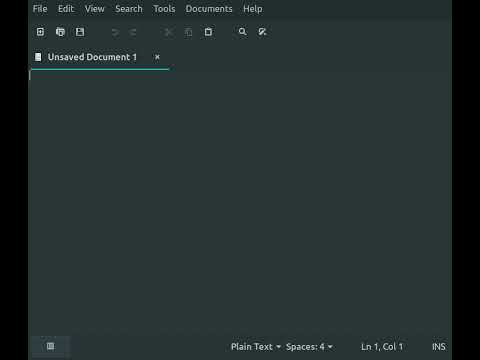
Task: Open the File menu
Action: click(x=40, y=9)
